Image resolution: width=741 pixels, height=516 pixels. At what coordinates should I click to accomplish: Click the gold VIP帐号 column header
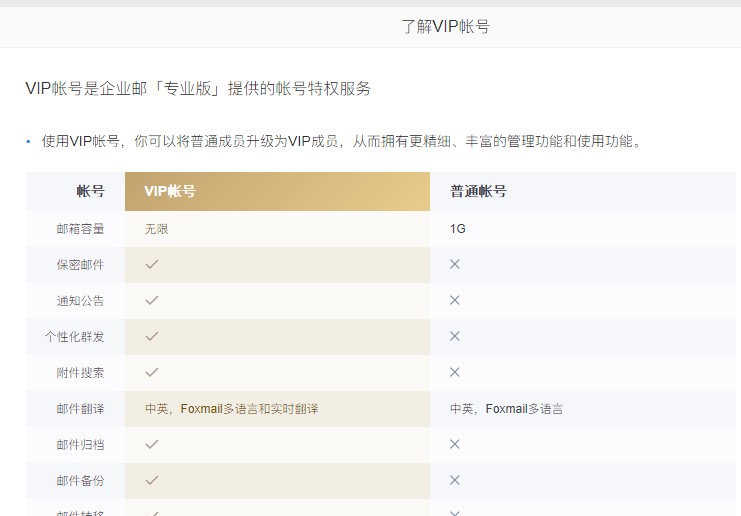click(277, 191)
